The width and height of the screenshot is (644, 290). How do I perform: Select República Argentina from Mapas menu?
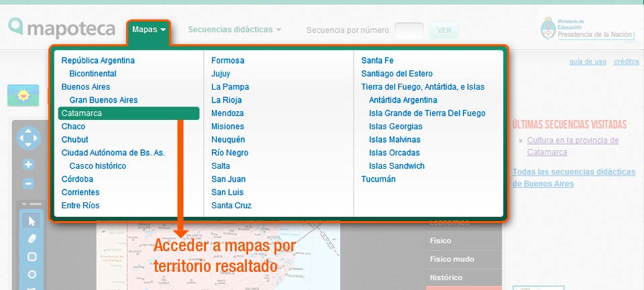pos(98,61)
